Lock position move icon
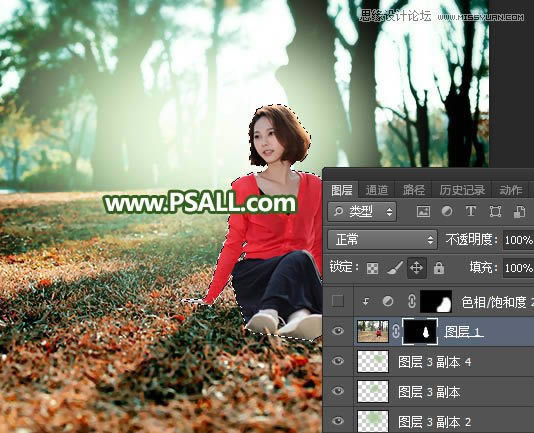Viewport: 534px width, 433px height. point(417,268)
